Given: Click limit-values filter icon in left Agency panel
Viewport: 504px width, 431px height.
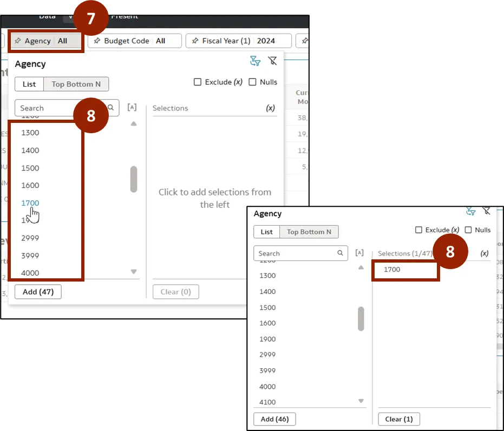Looking at the screenshot, I should point(255,61).
